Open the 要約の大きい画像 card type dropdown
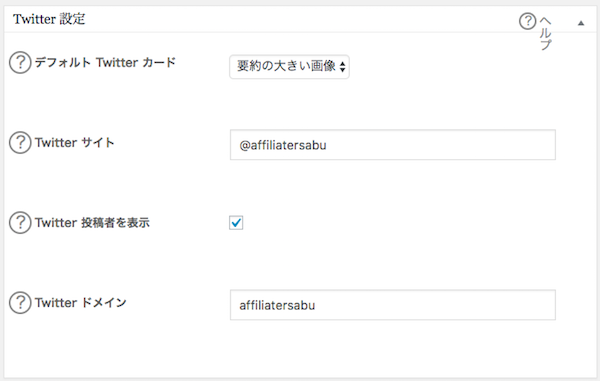 pyautogui.click(x=289, y=67)
